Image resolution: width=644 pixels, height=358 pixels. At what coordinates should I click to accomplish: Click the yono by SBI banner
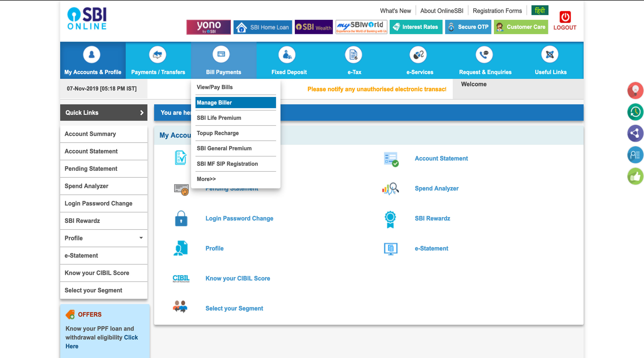(x=208, y=27)
